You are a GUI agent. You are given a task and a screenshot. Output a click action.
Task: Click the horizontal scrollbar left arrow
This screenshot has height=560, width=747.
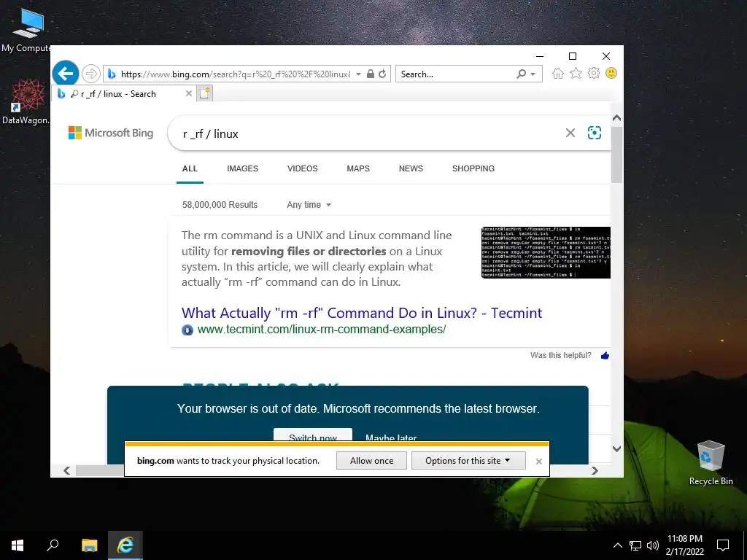[x=66, y=470]
